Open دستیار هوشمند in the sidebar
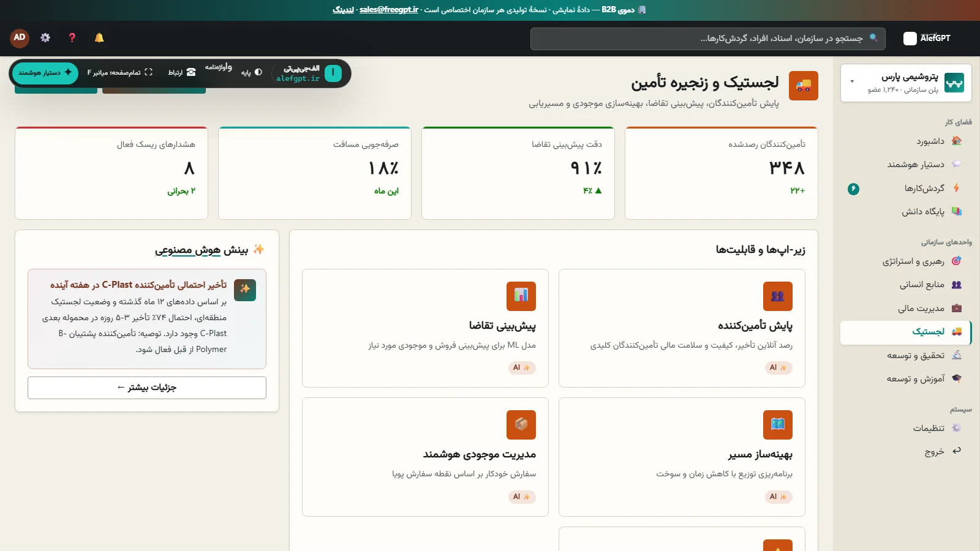Image resolution: width=980 pixels, height=551 pixels. click(x=906, y=165)
